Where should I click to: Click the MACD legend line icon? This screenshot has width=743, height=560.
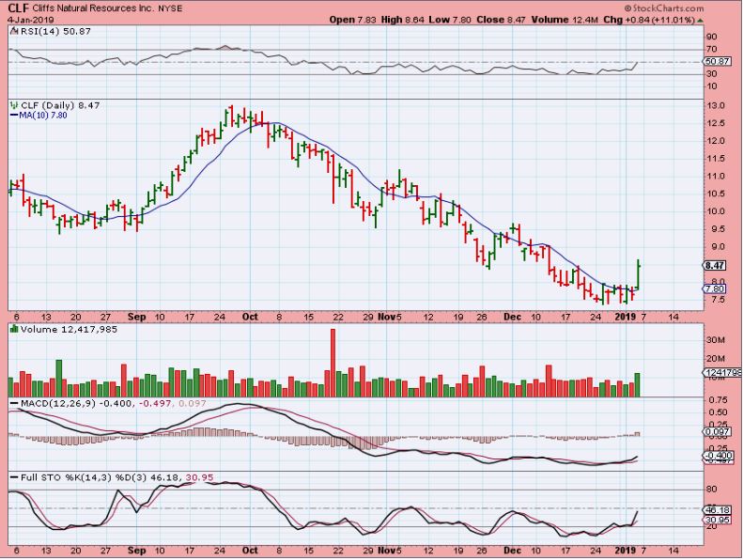click(x=15, y=403)
